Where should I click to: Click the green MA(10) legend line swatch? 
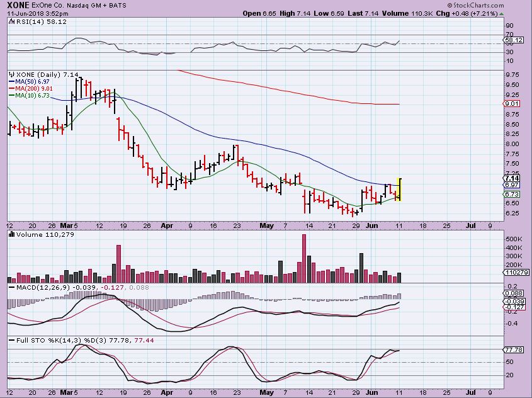11,96
